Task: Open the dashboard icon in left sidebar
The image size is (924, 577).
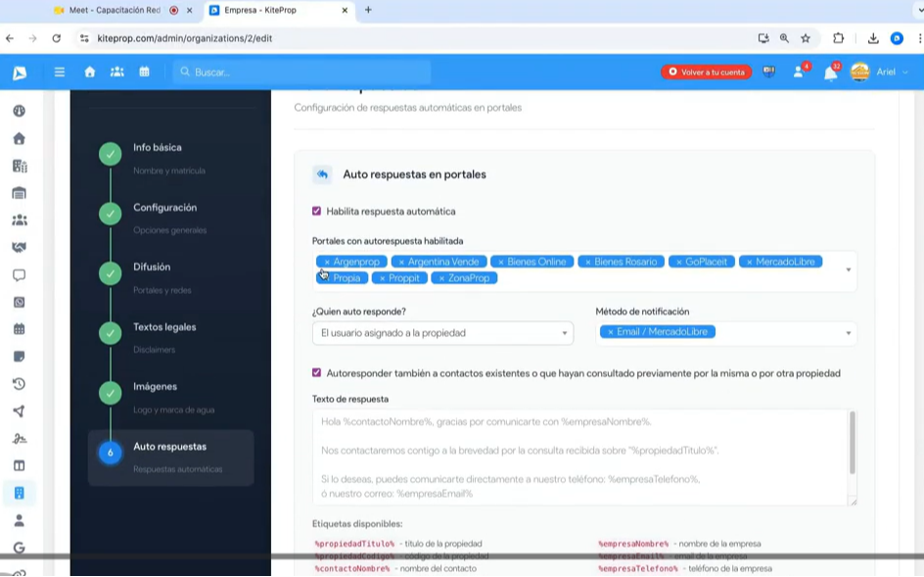Action: (x=19, y=111)
